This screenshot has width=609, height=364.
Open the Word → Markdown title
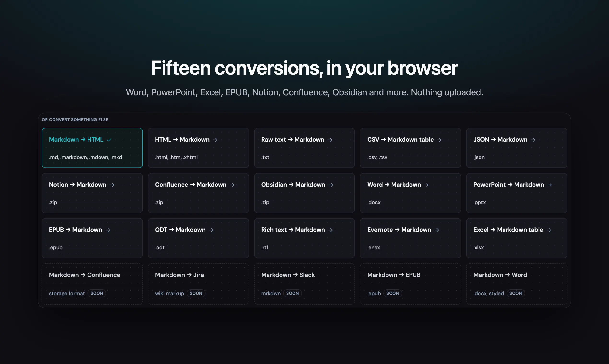[x=394, y=184]
